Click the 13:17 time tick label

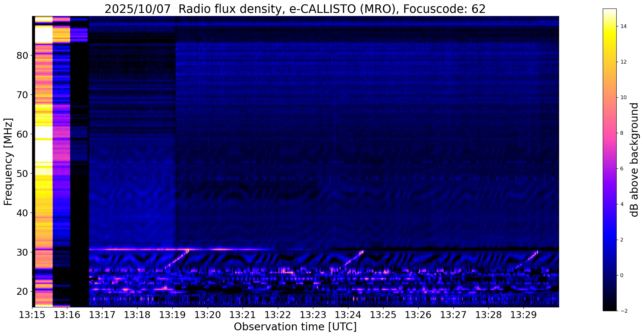[102, 315]
